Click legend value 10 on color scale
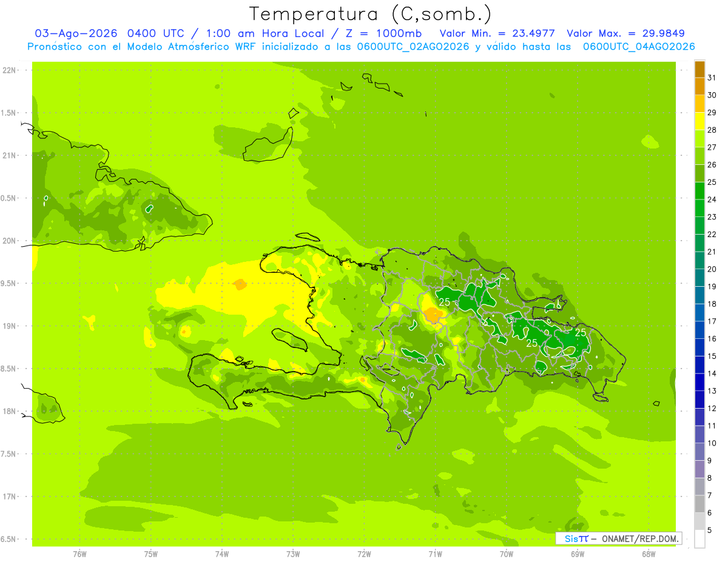This screenshot has height=562, width=728. (x=712, y=443)
